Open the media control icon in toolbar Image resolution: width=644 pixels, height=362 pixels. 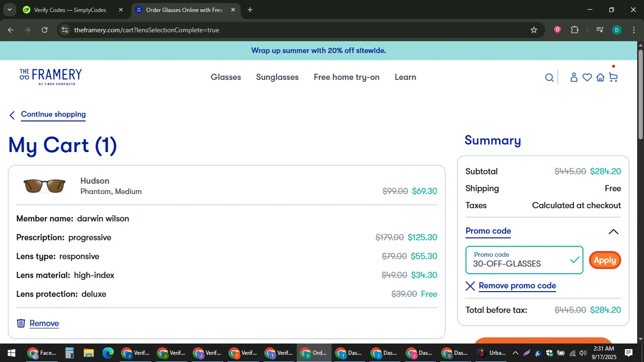(x=600, y=30)
